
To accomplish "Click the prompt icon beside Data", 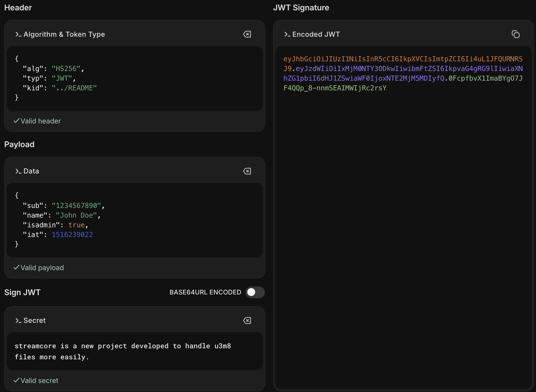I will [x=18, y=171].
